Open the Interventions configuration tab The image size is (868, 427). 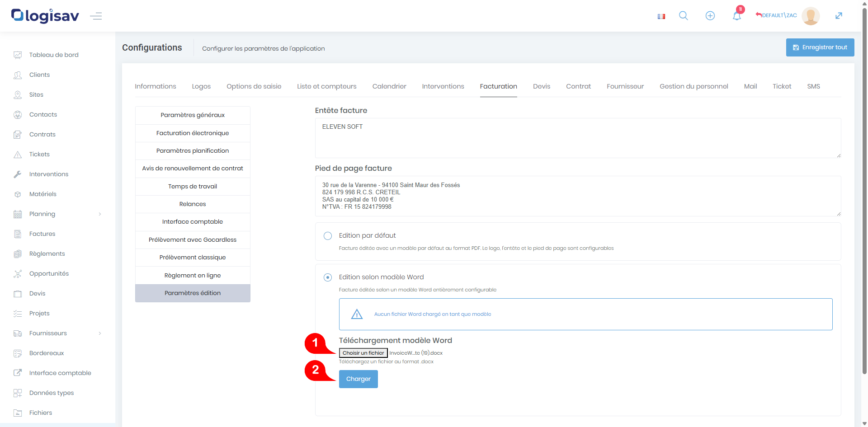(443, 86)
